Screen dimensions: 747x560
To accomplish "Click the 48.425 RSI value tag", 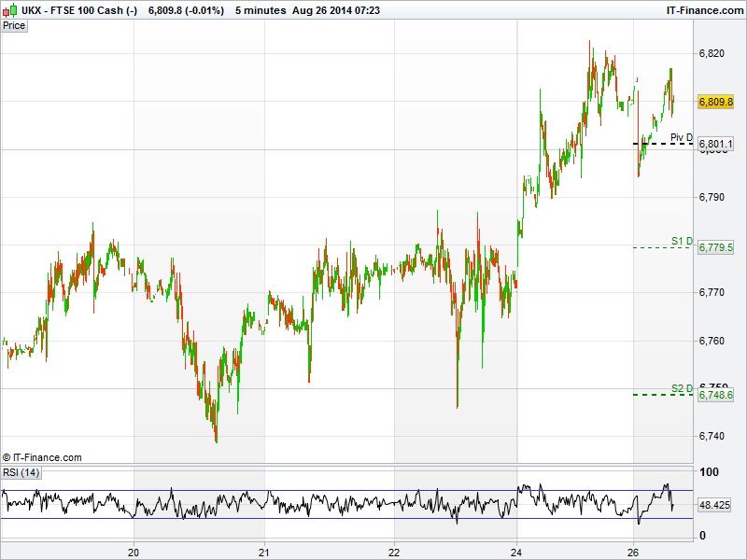I will coord(714,505).
